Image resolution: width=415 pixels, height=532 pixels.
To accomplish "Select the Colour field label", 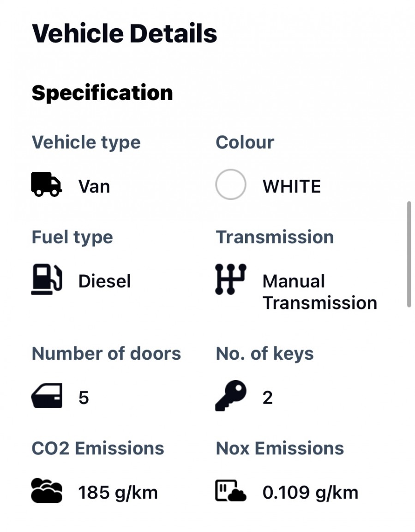I will [245, 142].
